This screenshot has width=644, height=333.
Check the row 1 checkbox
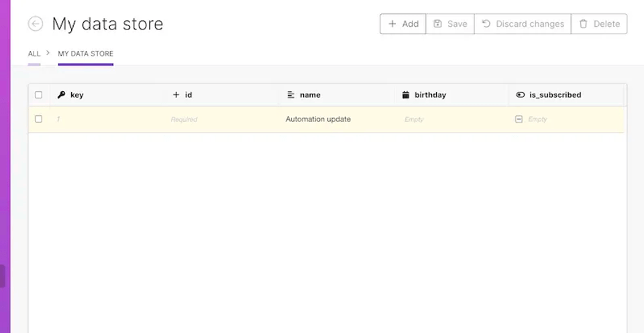click(39, 119)
